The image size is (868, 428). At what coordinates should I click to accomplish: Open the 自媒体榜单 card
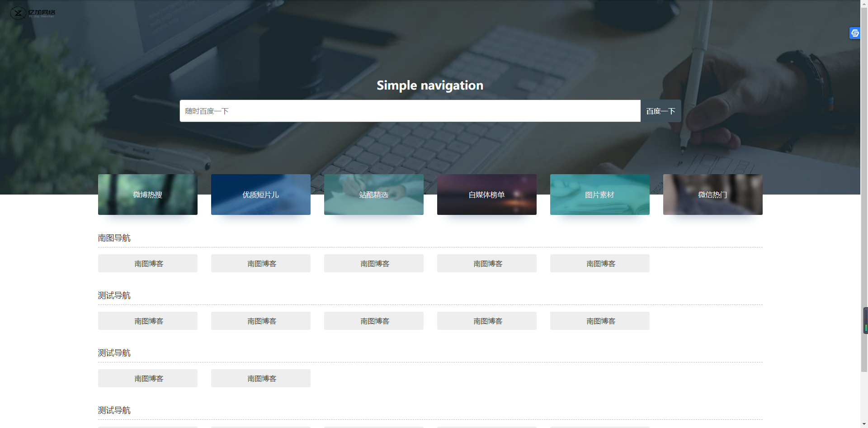click(x=487, y=195)
